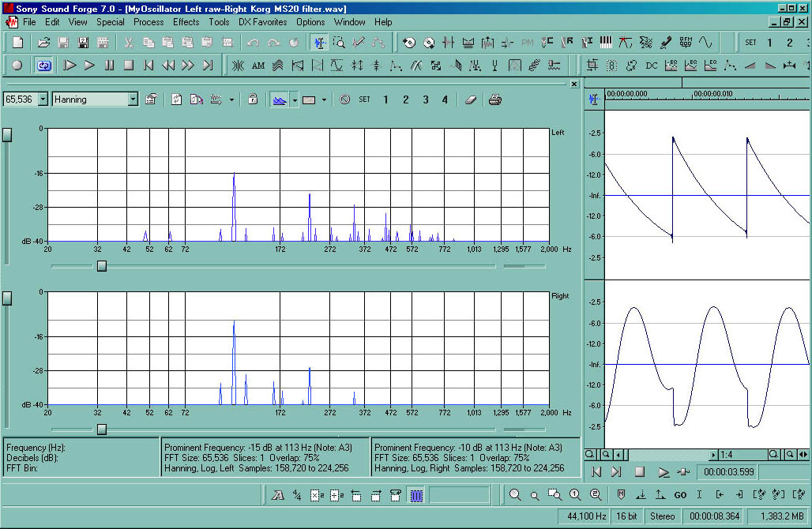
Task: Click the Left channel vertical slider thumb
Action: (x=7, y=135)
